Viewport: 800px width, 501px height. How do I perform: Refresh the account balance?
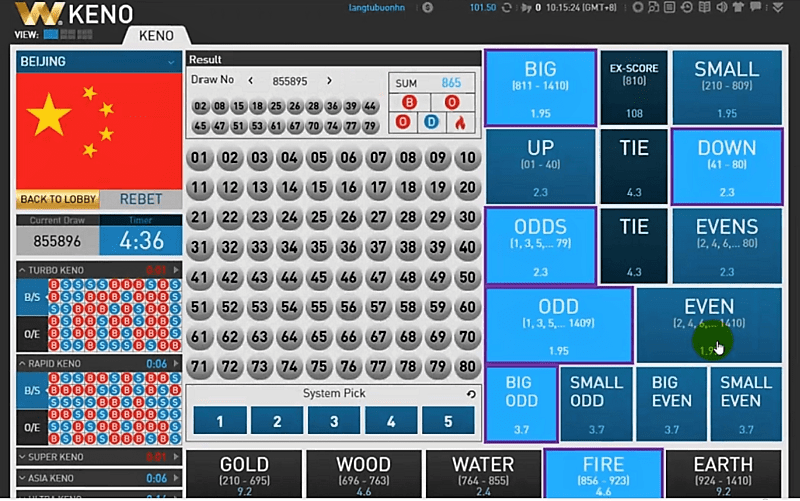[507, 8]
